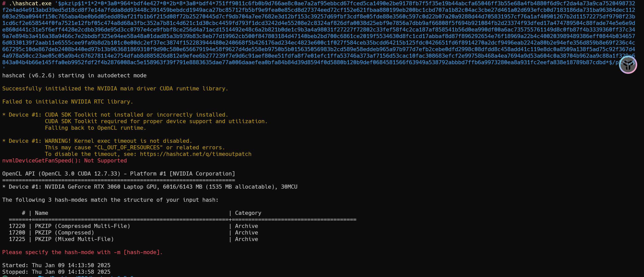This screenshot has width=644, height=277.
Task: Click 'PKZIP (Compressed)' name
Action: click(65, 233)
